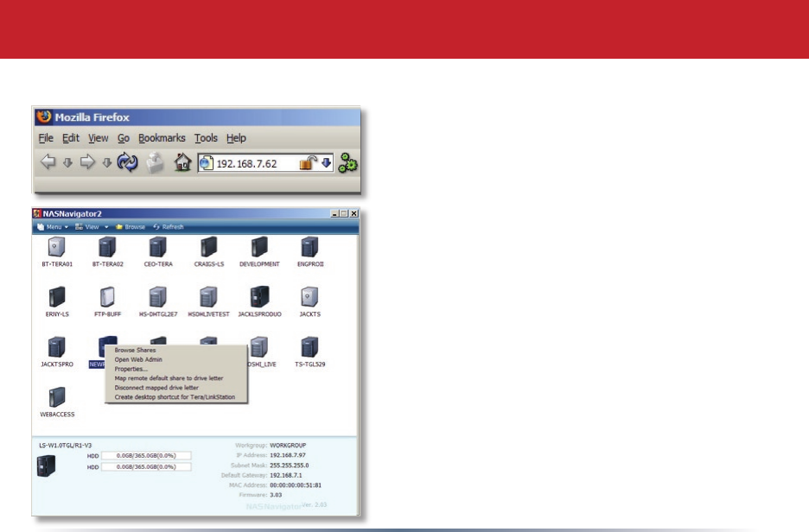Open the NASNavigator2 Menu dropdown
Screen dimensions: 809x532
(53, 227)
